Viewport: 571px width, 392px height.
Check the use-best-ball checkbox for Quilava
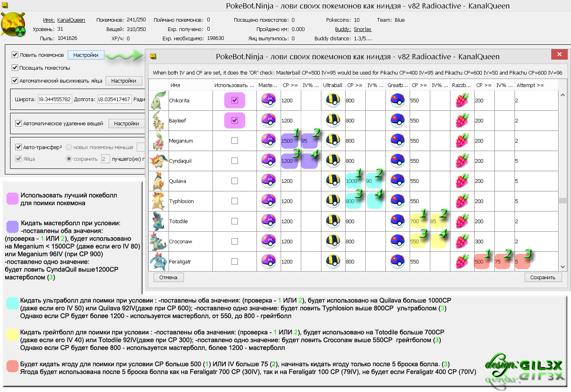coord(235,181)
